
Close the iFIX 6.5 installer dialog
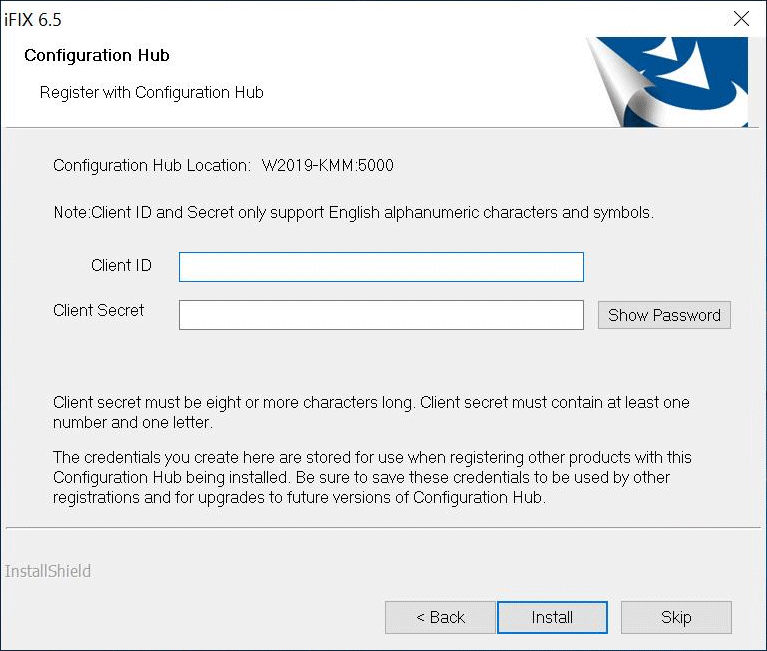pos(741,19)
